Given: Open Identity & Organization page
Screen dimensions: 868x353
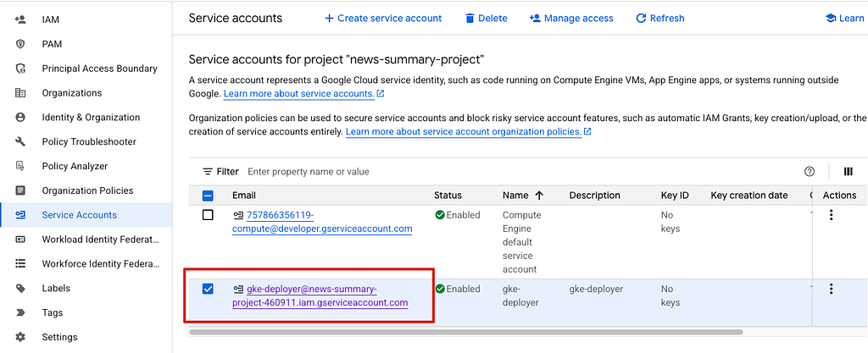Looking at the screenshot, I should [x=91, y=117].
